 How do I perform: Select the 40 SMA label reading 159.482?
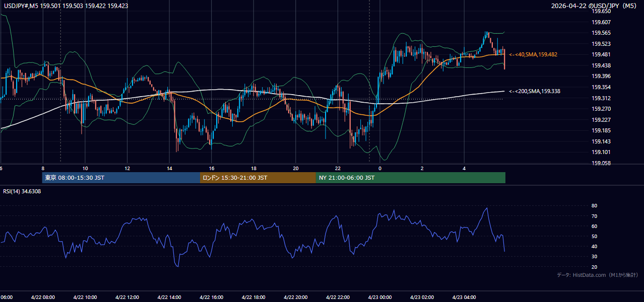pyautogui.click(x=533, y=54)
